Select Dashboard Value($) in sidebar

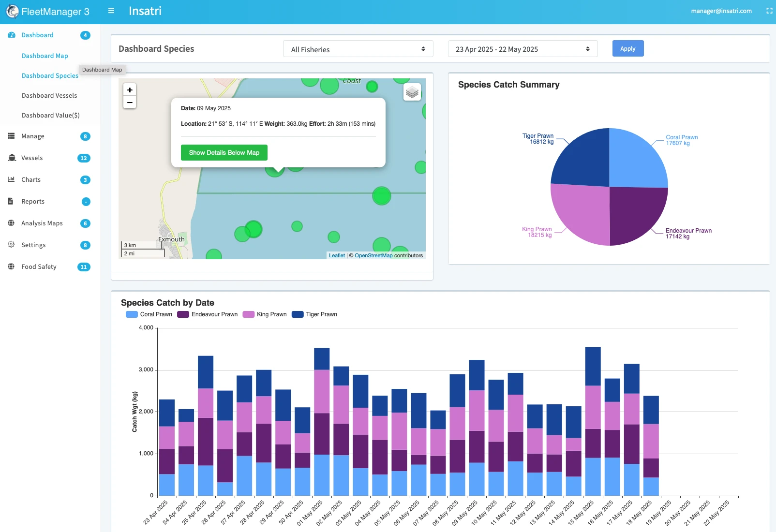point(50,116)
